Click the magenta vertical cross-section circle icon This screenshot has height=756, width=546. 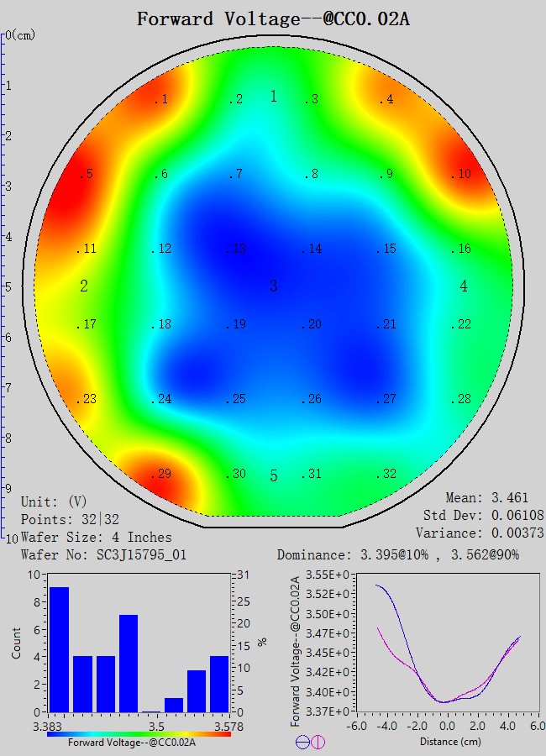(318, 742)
